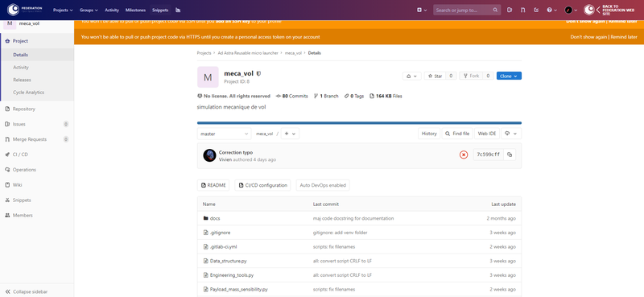Open CI/CD configuration button

263,185
